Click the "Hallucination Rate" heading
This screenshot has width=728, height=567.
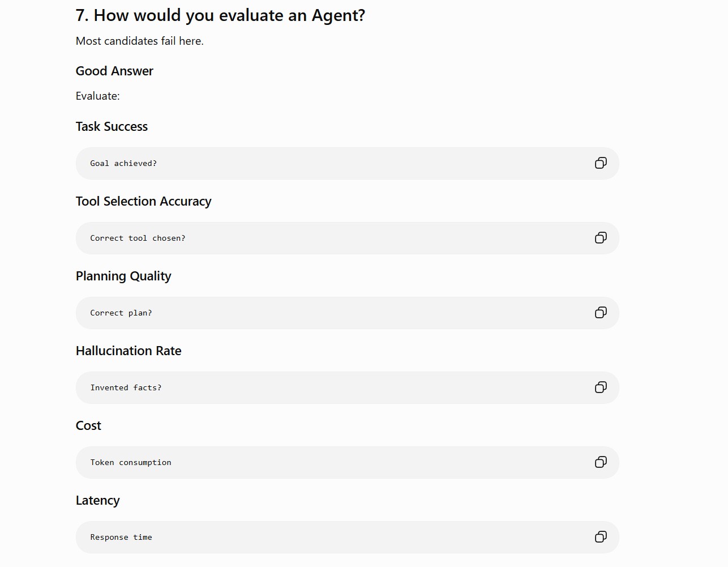pyautogui.click(x=129, y=351)
